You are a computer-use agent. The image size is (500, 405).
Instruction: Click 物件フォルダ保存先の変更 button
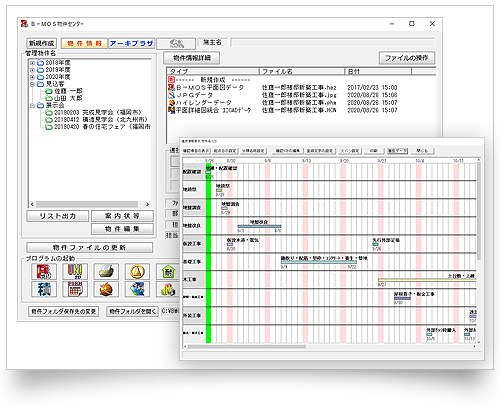click(63, 311)
